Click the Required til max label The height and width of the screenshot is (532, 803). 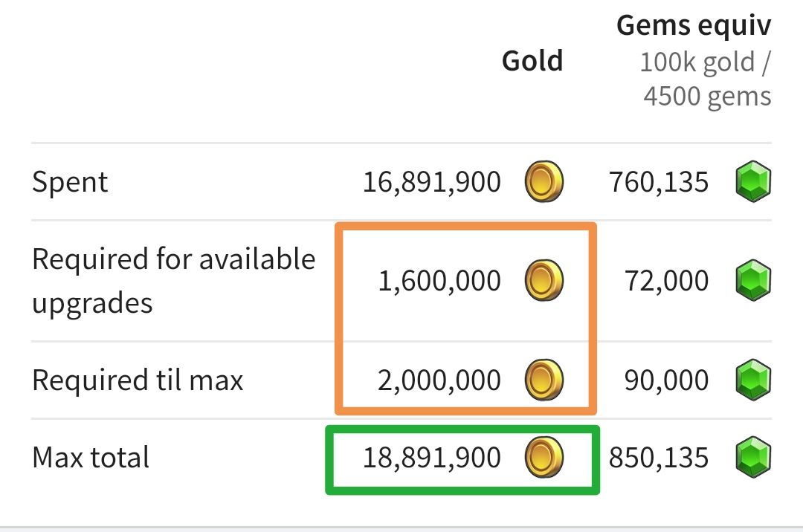(138, 380)
